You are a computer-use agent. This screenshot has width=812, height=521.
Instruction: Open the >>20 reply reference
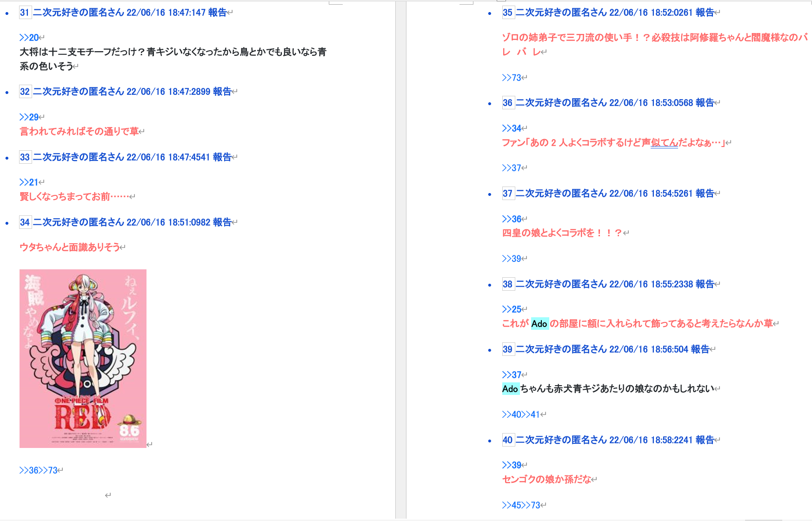point(29,38)
